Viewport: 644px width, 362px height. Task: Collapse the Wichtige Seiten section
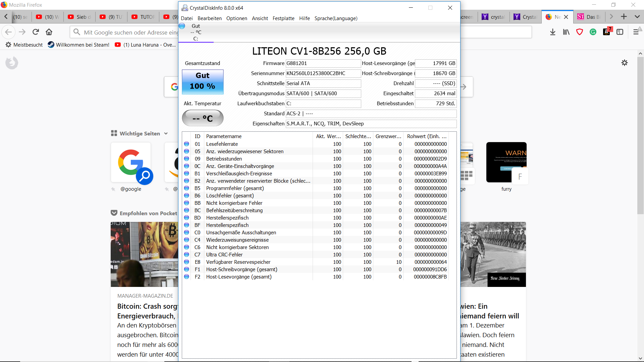click(x=139, y=133)
